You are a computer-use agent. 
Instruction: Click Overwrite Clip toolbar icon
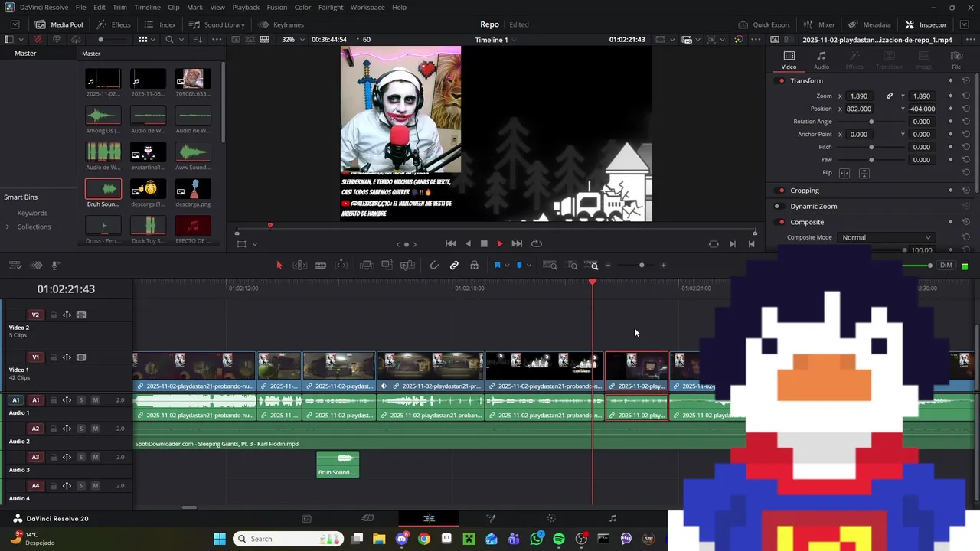tap(387, 266)
